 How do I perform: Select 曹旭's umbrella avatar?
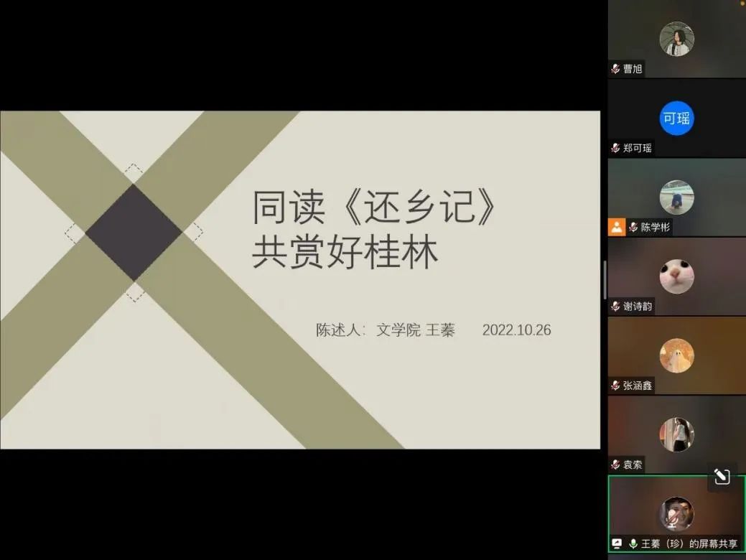click(x=676, y=39)
